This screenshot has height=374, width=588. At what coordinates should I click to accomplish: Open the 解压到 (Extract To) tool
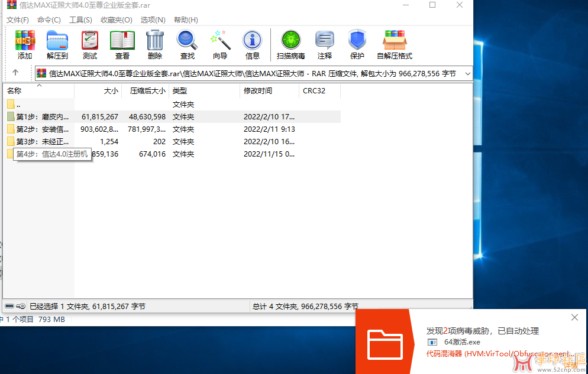point(57,44)
